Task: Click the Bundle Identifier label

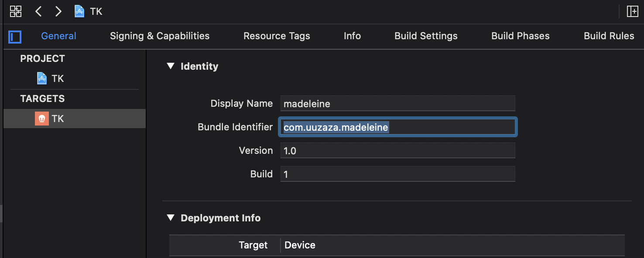Action: click(235, 127)
